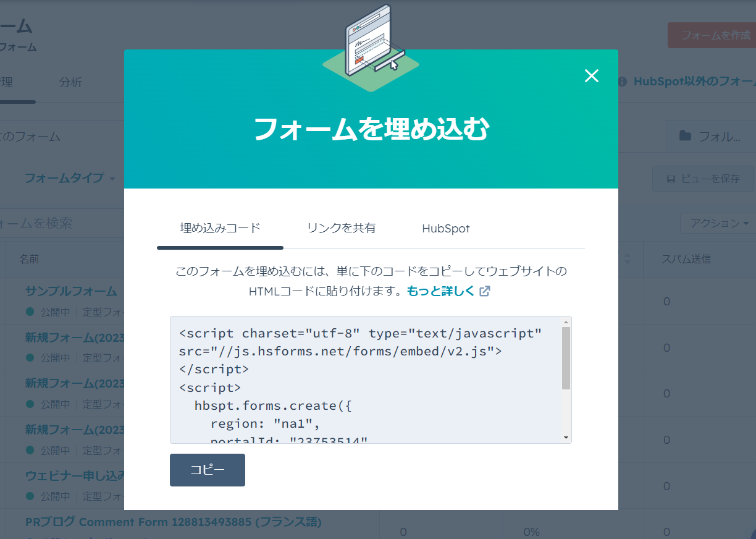Click the external link icon after もっと詳しく
The height and width of the screenshot is (539, 756).
coord(485,291)
